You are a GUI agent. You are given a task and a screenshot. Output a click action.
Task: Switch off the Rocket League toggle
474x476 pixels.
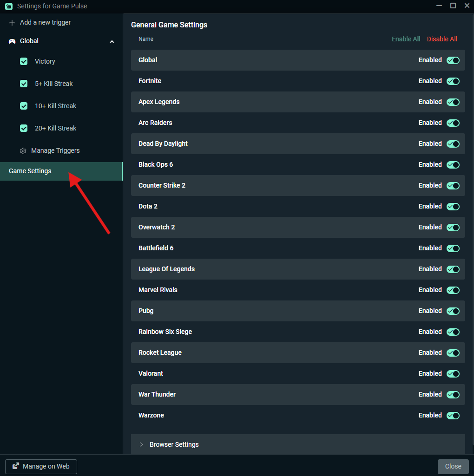click(453, 353)
